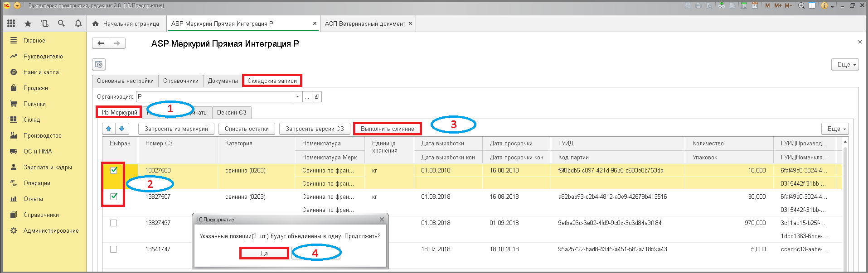Click the Организация input field

(214, 96)
